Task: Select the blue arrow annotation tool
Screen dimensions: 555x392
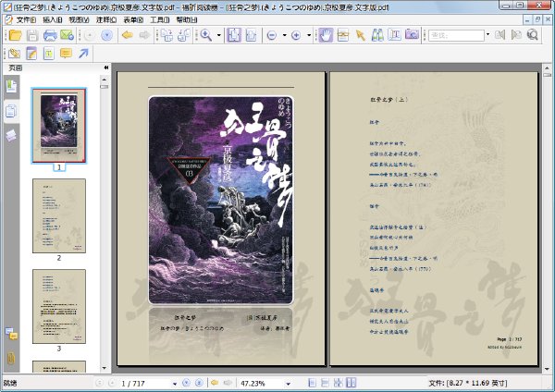Action: [x=83, y=54]
